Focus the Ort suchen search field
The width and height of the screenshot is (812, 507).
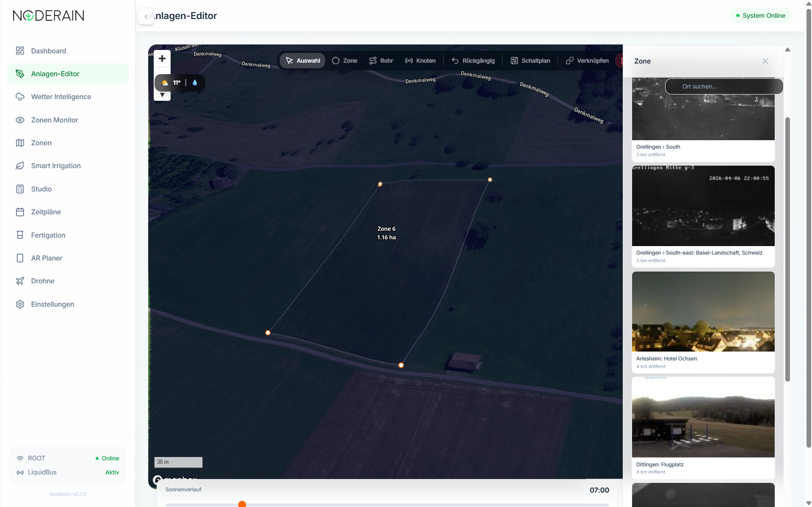point(724,86)
